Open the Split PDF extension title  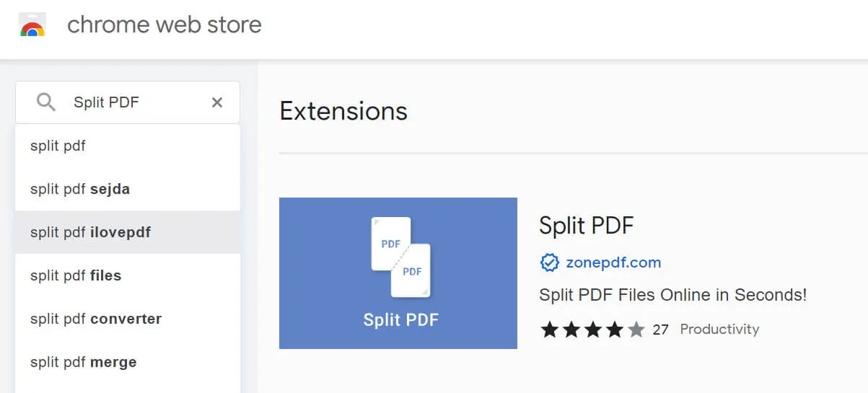coord(586,225)
